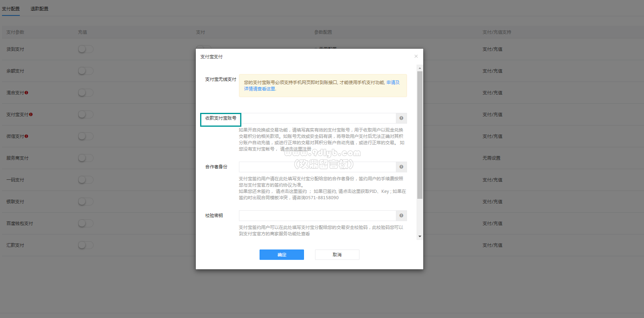Viewport: 644px width, 318px height.
Task: Switch to 退款配置 tab
Action: point(40,9)
